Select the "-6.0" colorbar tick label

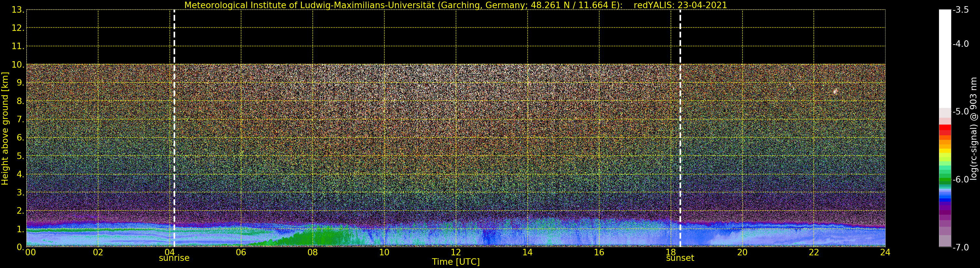point(960,180)
